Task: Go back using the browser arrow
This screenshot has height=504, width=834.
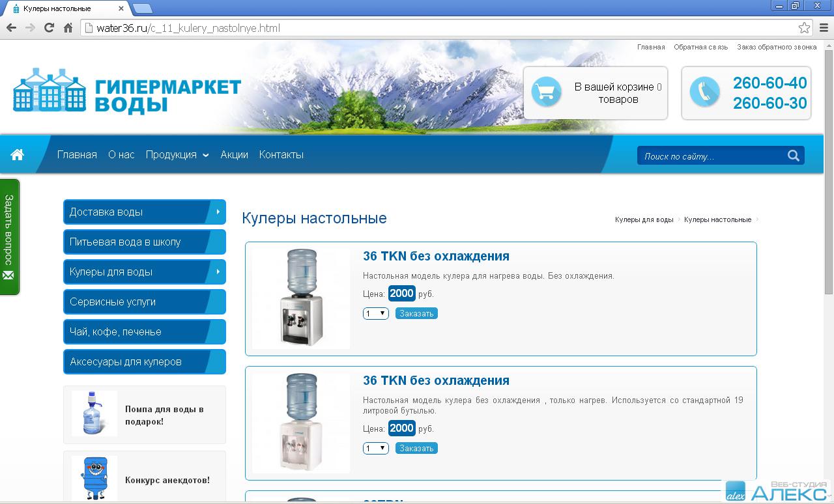Action: [11, 28]
